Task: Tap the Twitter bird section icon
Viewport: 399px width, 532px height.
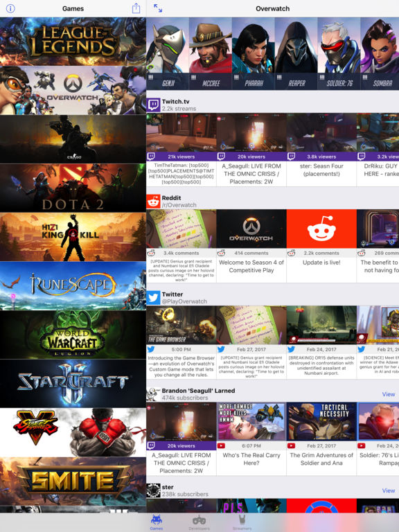Action: tap(153, 298)
